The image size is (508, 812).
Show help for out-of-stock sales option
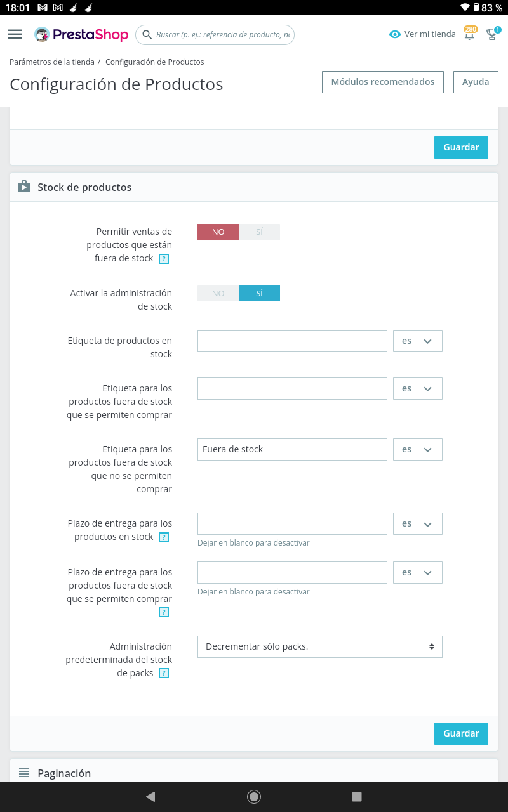click(164, 259)
